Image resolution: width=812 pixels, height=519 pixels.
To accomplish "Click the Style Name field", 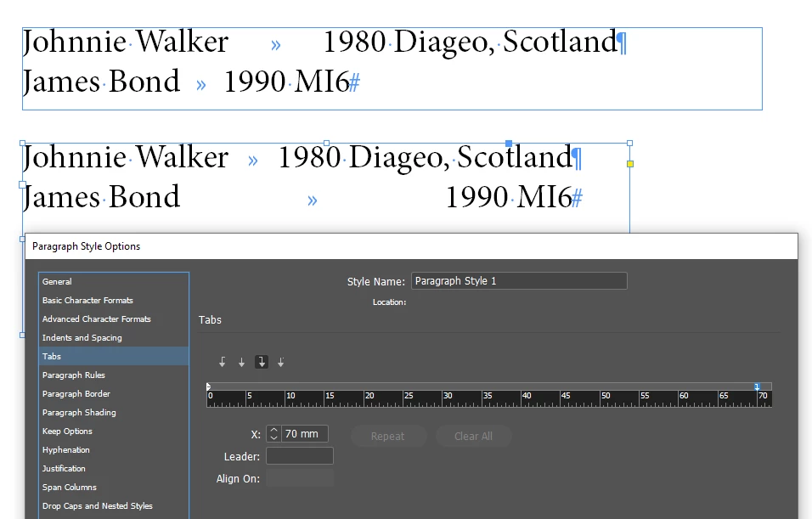I will (x=519, y=281).
